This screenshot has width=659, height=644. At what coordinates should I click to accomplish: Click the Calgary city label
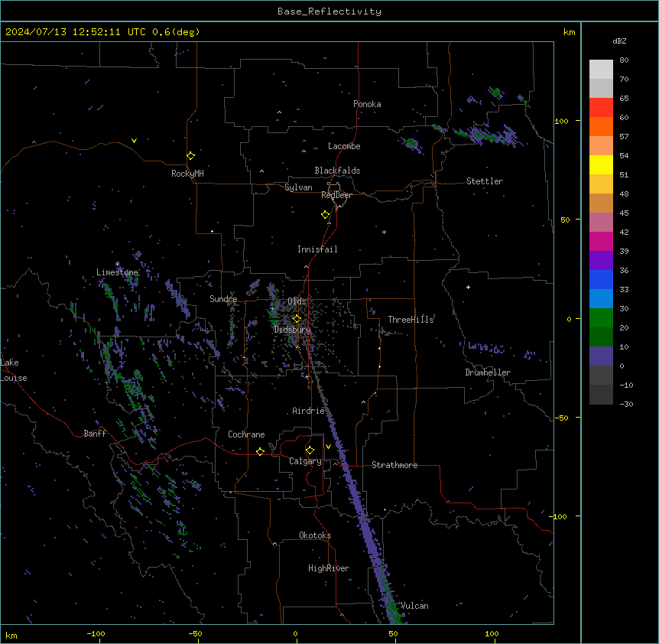305,461
